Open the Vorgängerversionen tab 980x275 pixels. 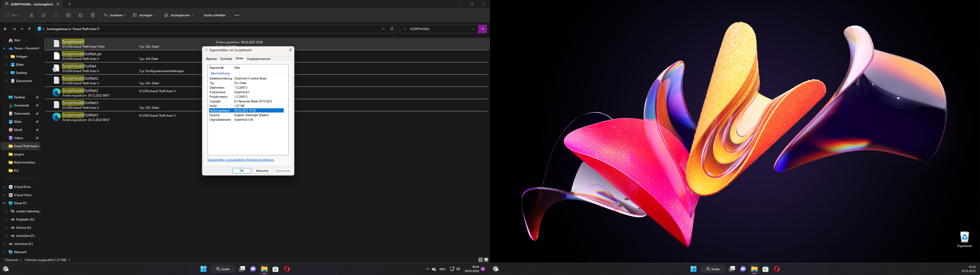click(258, 59)
